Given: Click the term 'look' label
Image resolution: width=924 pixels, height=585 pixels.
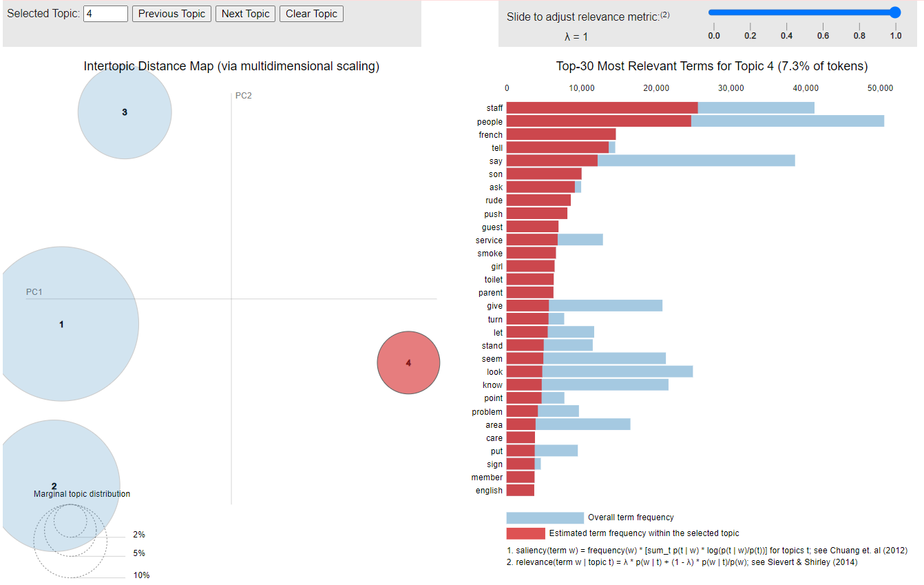Looking at the screenshot, I should coord(495,371).
